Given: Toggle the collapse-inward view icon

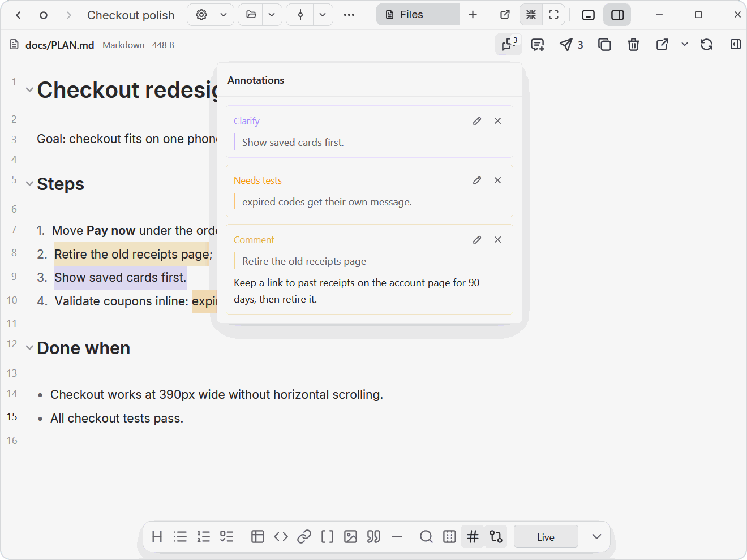Looking at the screenshot, I should tap(531, 15).
